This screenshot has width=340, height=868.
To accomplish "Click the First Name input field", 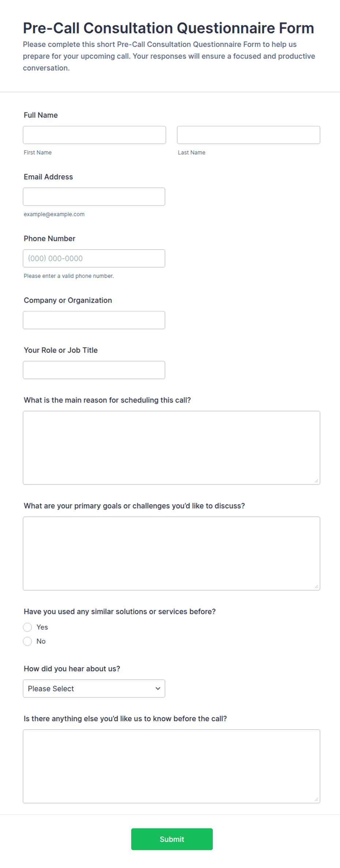I will pyautogui.click(x=94, y=135).
